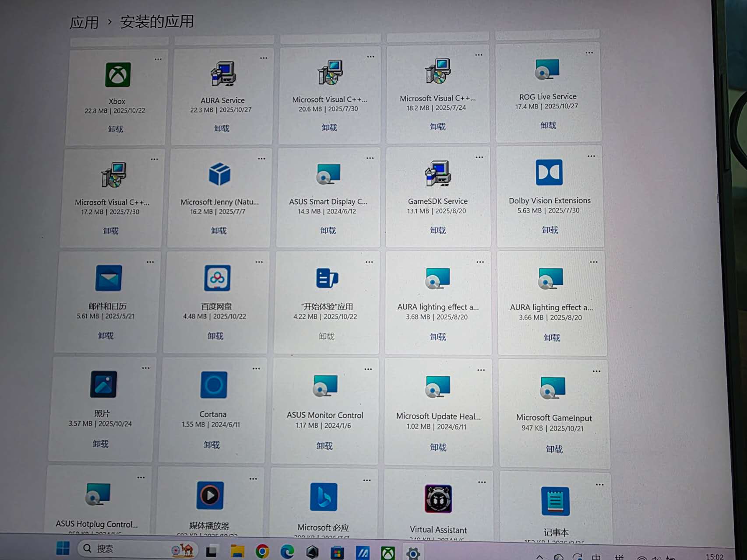Screen dimensions: 747x560
Task: Click the ASUS Monitor Control icon
Action: click(x=325, y=386)
